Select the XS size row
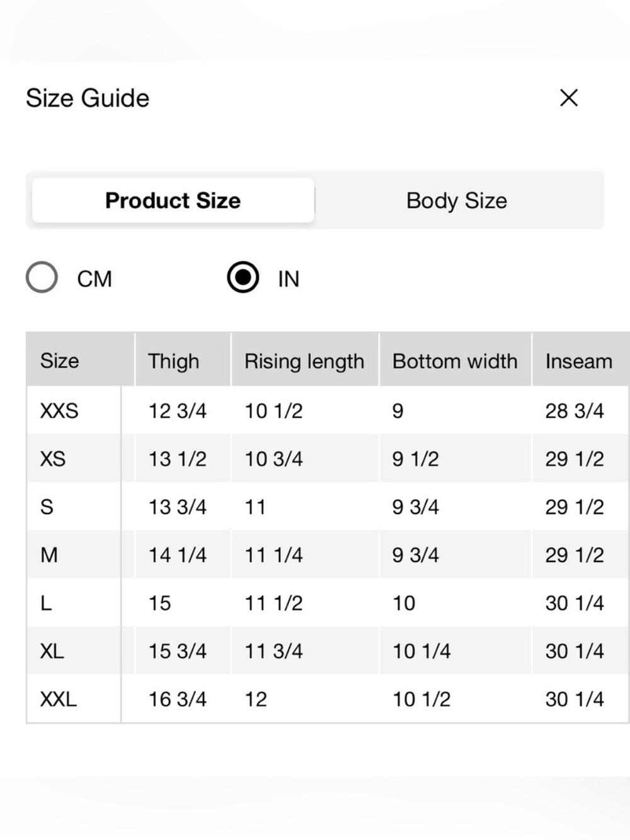Screen dimensions: 630x840 328,458
